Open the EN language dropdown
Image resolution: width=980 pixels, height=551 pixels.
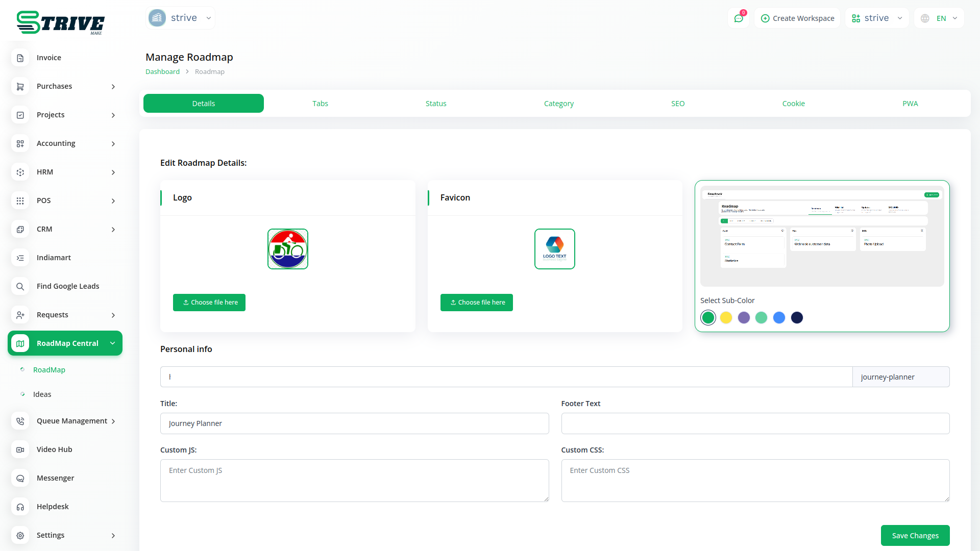click(x=940, y=18)
